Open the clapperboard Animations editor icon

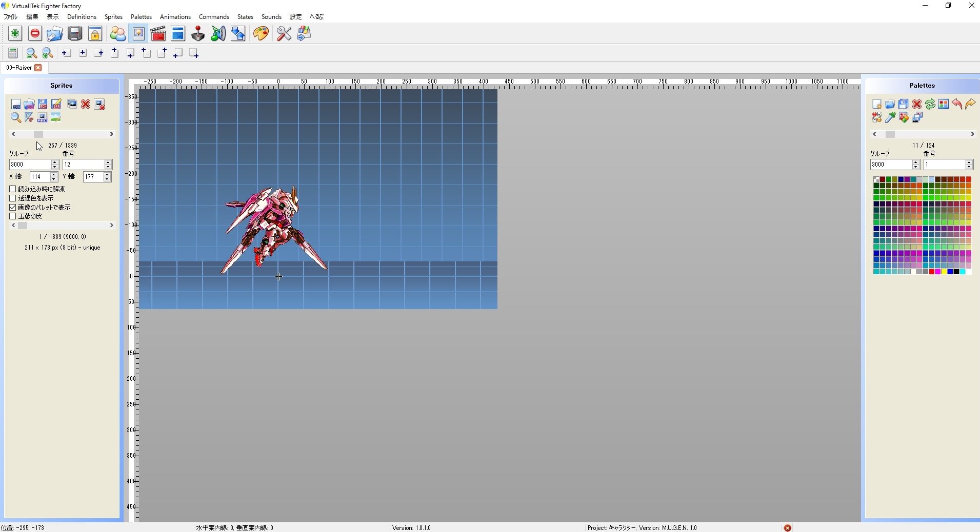pyautogui.click(x=158, y=34)
